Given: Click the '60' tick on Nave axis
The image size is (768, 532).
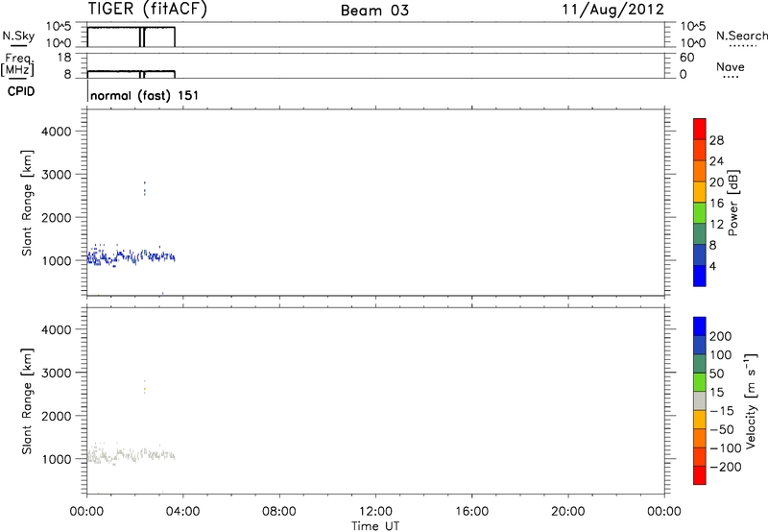Looking at the screenshot, I should point(687,58).
